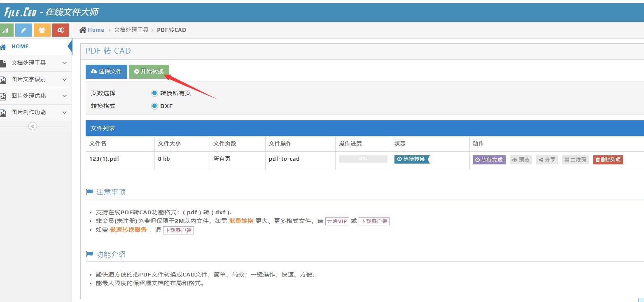Viewport: 644px width, 302px height.
Task: Click the blue pencil edit icon
Action: 23,30
